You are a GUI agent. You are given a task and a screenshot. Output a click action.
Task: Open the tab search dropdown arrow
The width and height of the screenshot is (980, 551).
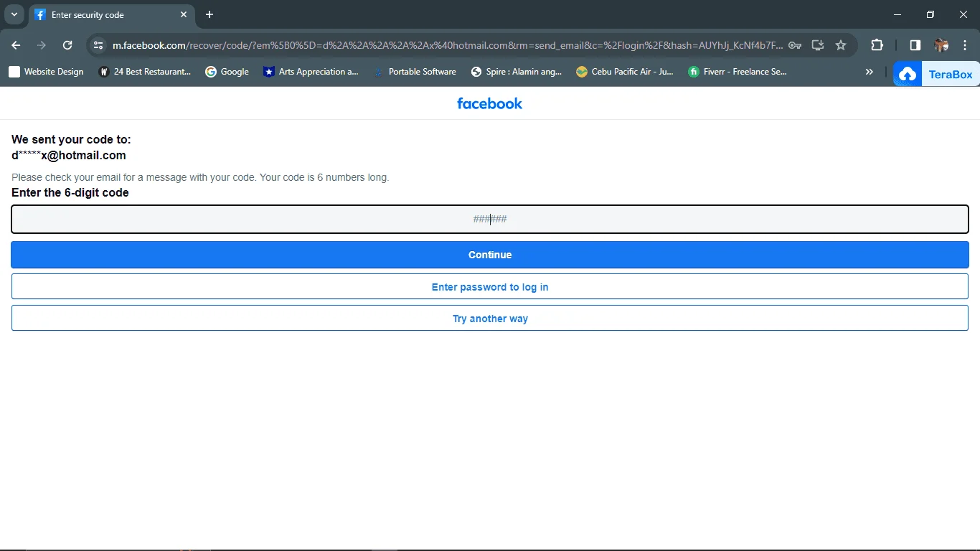tap(14, 14)
